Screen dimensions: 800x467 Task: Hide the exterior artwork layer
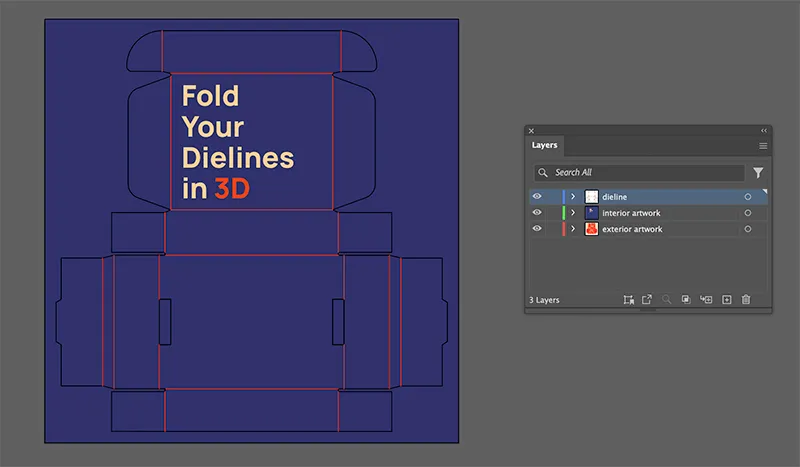coord(537,229)
